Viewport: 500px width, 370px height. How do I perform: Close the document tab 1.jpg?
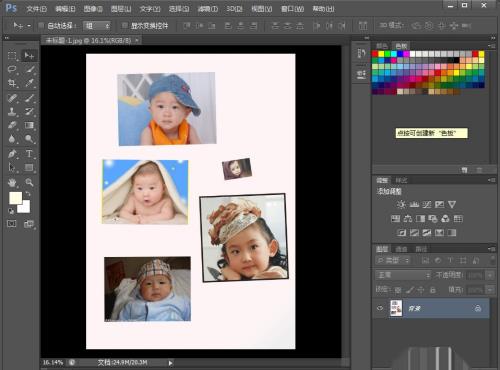coord(137,41)
